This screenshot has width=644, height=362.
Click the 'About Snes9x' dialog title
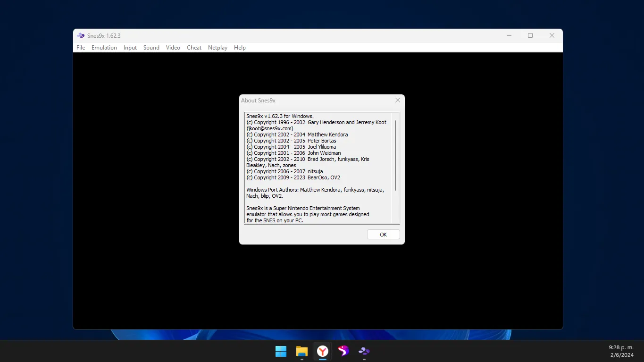click(x=258, y=101)
